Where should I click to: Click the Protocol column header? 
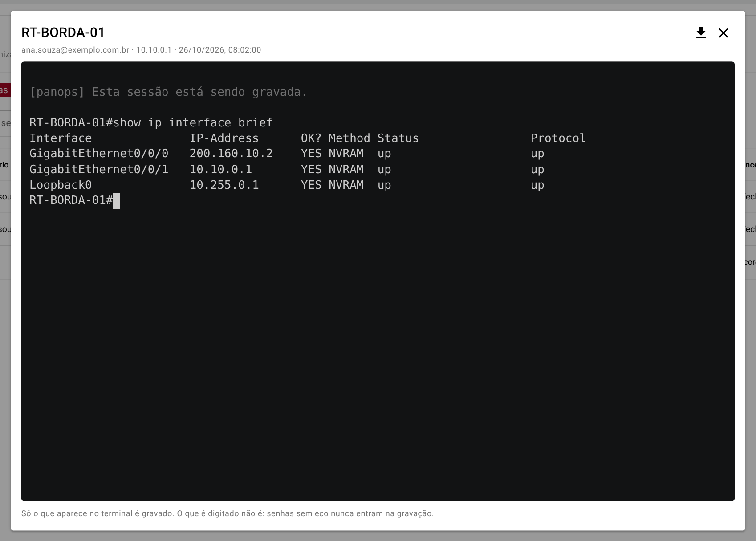(558, 138)
